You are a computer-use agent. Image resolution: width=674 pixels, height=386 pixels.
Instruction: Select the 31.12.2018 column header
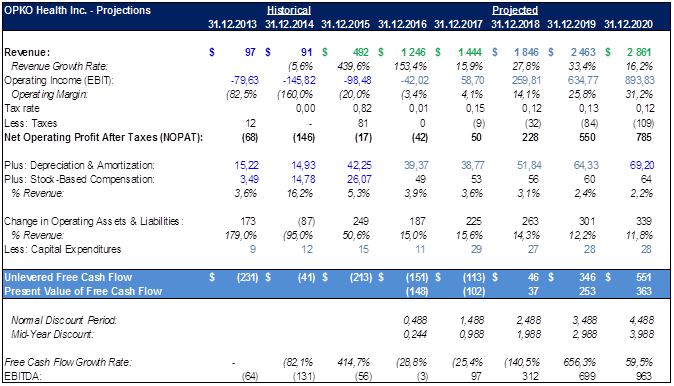[x=515, y=24]
